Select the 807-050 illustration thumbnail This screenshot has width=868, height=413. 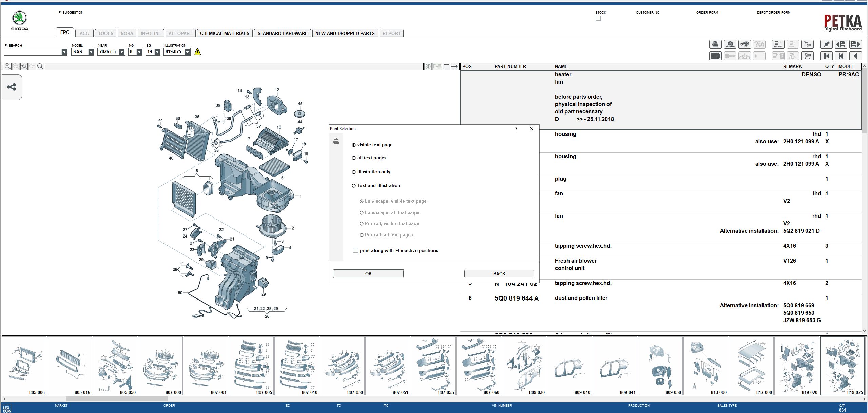point(342,366)
